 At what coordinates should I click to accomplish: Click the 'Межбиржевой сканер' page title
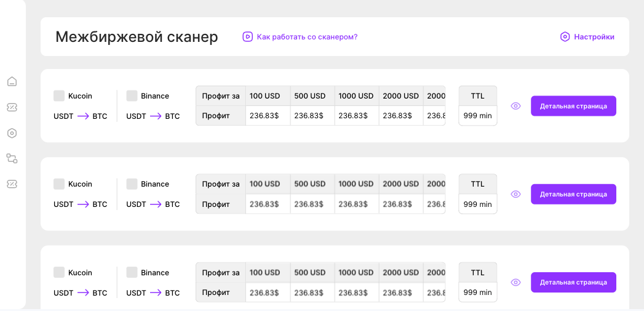click(x=137, y=37)
